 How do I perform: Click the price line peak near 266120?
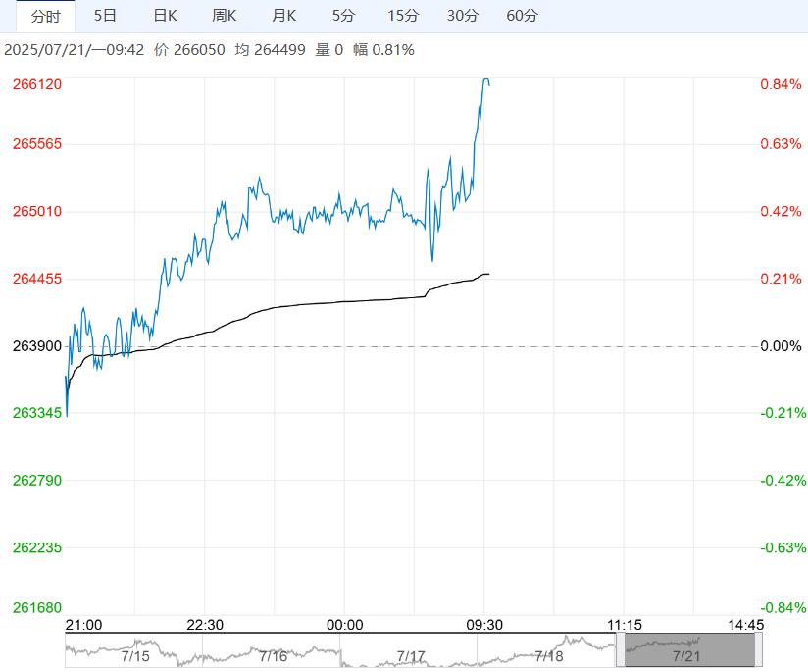pos(486,79)
